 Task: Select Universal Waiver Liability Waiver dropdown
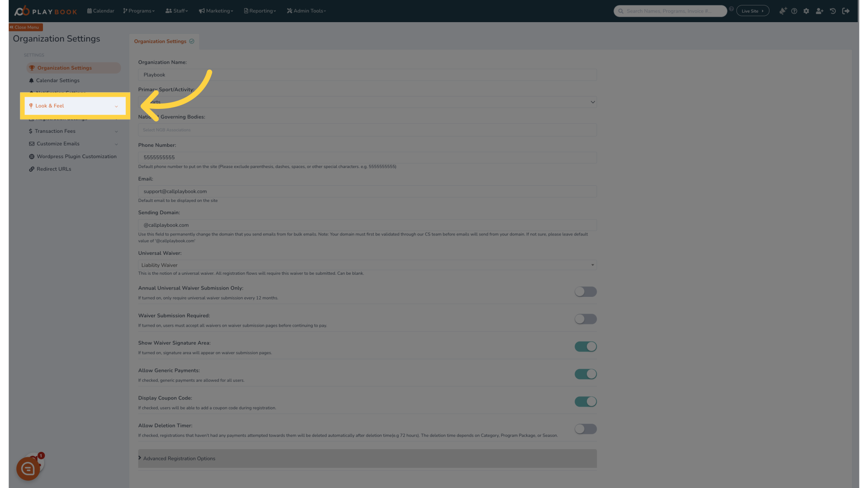click(x=367, y=265)
